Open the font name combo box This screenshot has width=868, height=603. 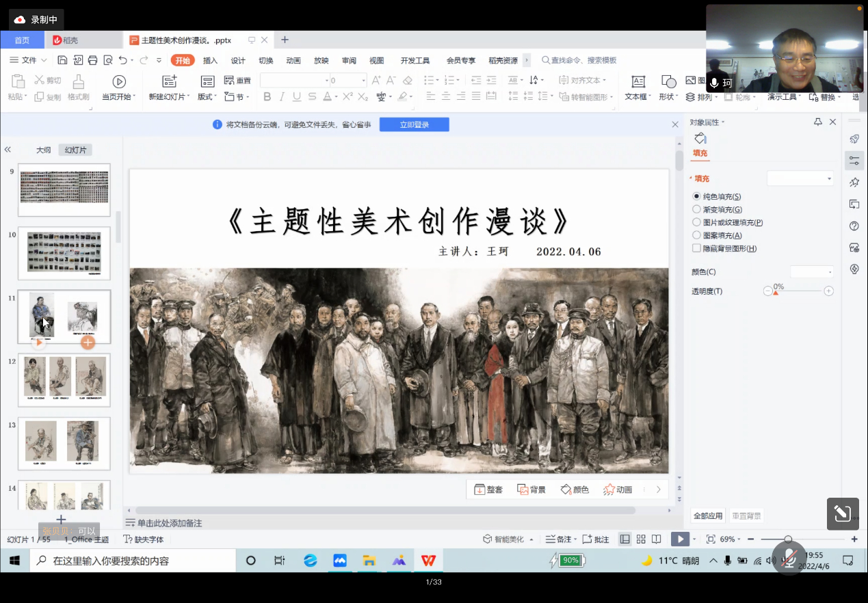click(294, 81)
